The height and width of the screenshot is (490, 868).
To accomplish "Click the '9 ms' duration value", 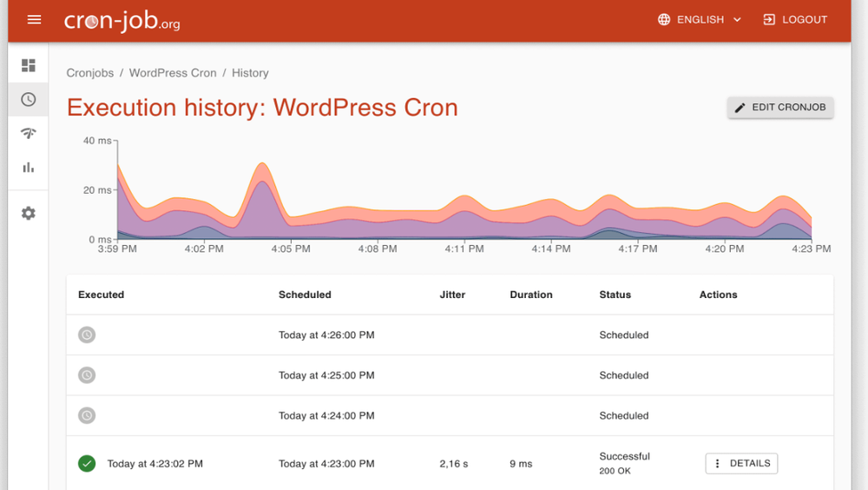I will (x=521, y=464).
